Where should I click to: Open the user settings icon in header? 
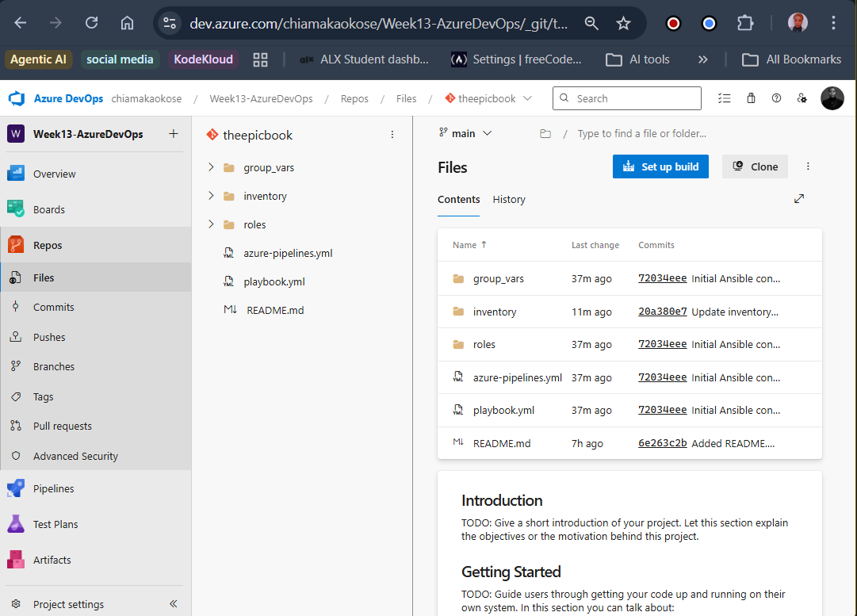[x=802, y=98]
